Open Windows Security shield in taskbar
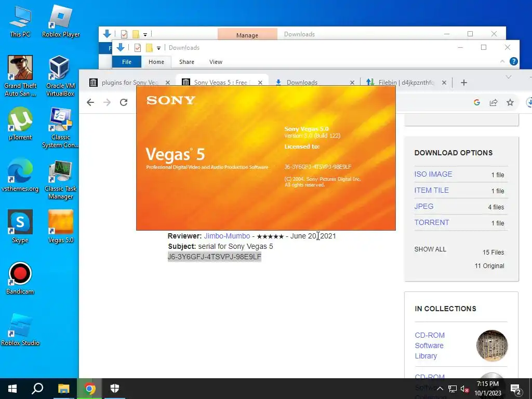The image size is (532, 399). coord(115,389)
